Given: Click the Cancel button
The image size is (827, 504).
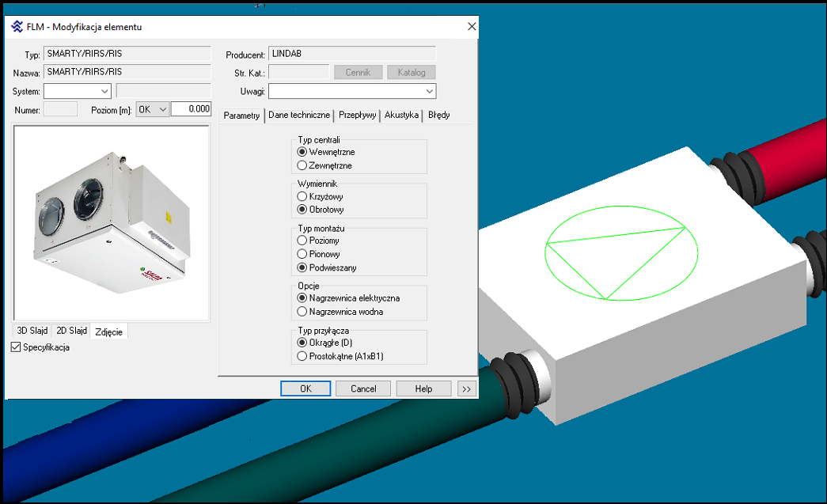Looking at the screenshot, I should (x=363, y=388).
